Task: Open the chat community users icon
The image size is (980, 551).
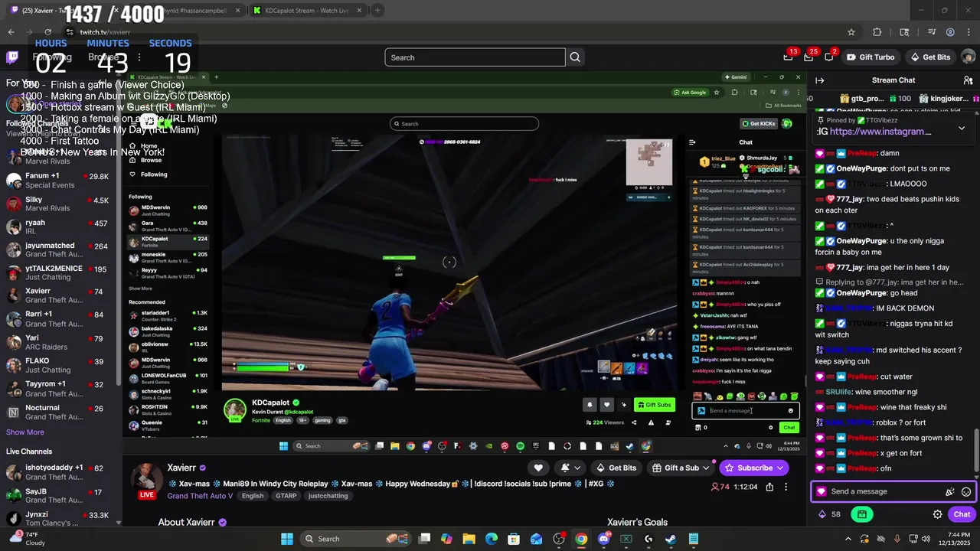Action: (x=969, y=80)
